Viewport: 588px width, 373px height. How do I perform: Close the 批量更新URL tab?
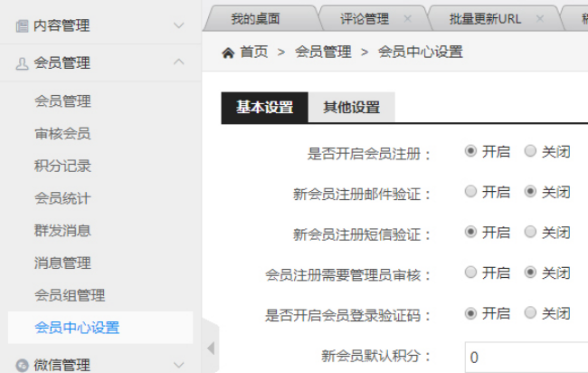(539, 18)
